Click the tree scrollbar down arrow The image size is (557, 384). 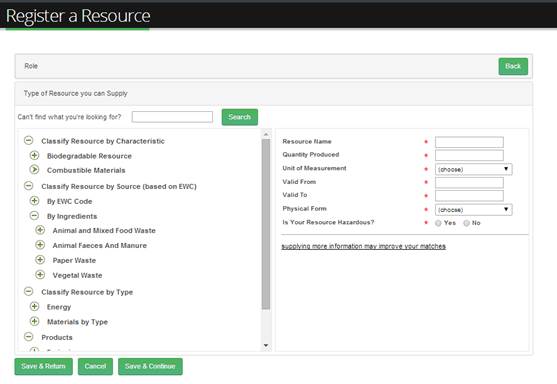click(266, 345)
